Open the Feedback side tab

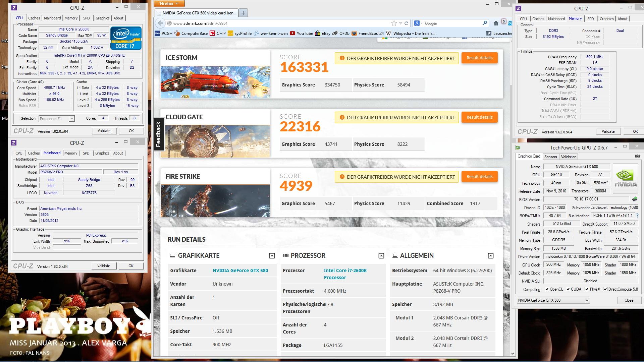point(158,134)
